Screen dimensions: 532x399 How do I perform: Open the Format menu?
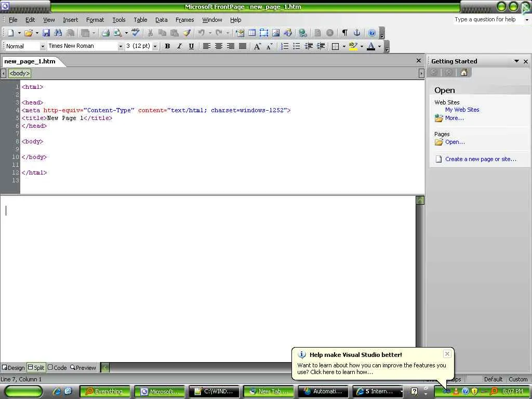click(x=95, y=20)
